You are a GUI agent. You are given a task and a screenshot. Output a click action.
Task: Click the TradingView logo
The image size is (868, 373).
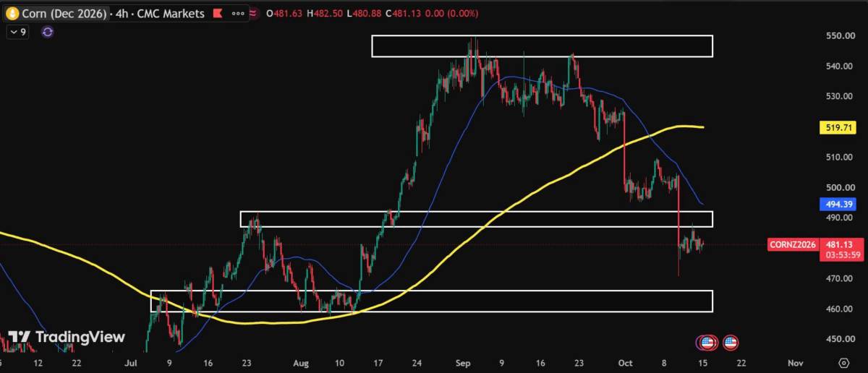click(67, 337)
